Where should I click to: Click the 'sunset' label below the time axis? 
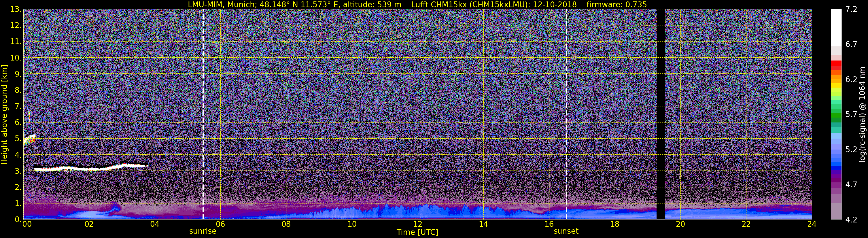tap(566, 231)
